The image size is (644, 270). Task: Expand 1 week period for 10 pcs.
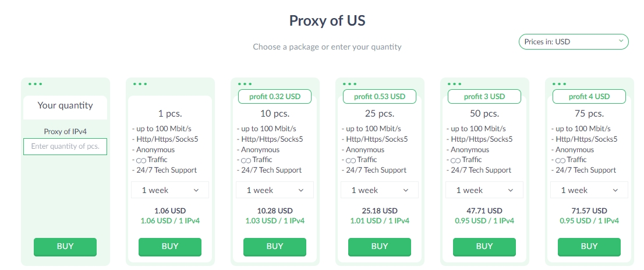275,190
